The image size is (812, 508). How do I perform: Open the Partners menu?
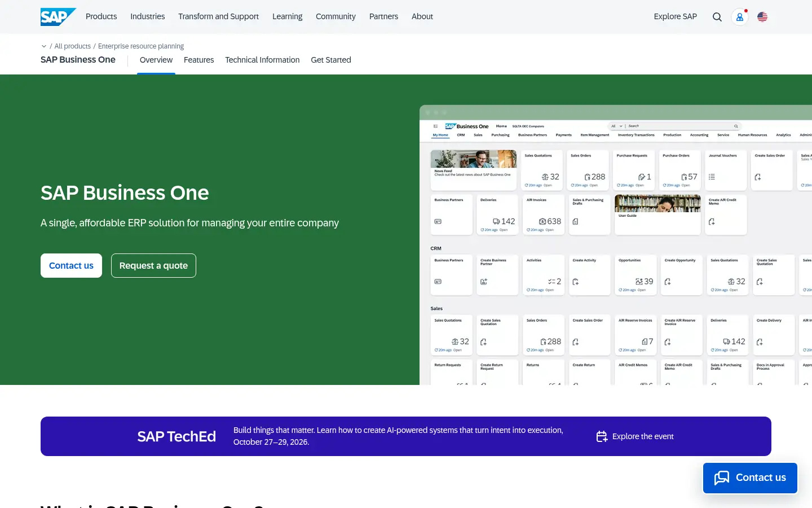pyautogui.click(x=383, y=16)
